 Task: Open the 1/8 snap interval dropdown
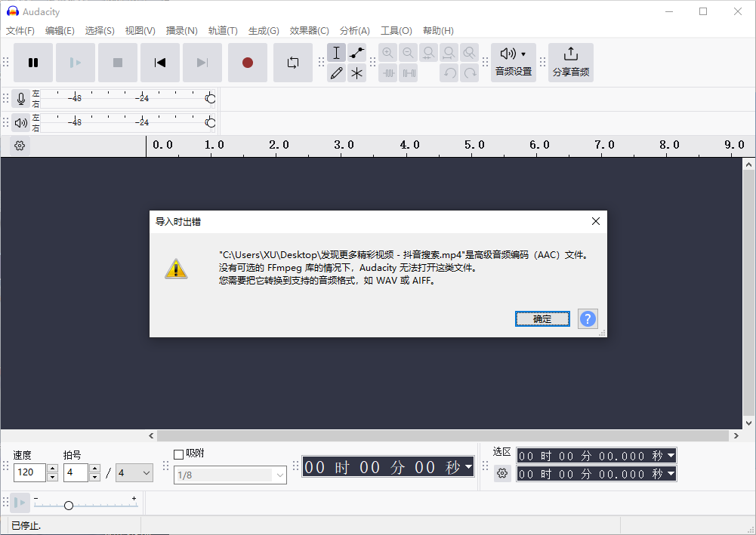point(230,475)
